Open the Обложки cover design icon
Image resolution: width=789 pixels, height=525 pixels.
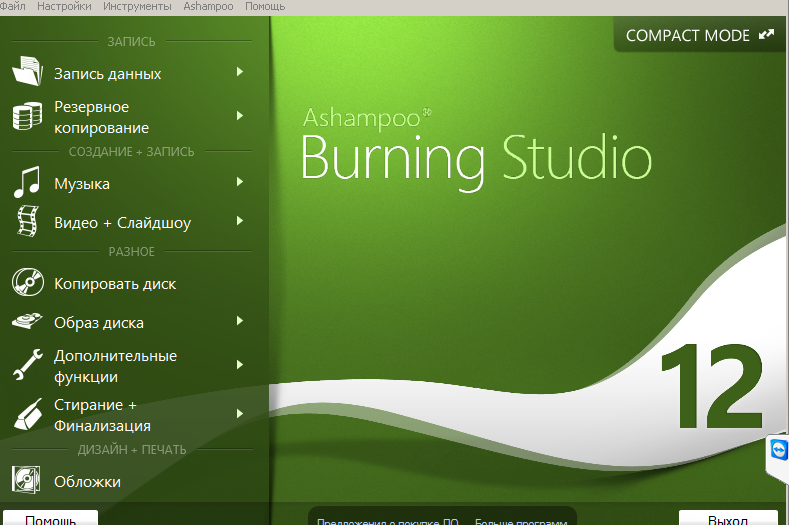point(26,480)
